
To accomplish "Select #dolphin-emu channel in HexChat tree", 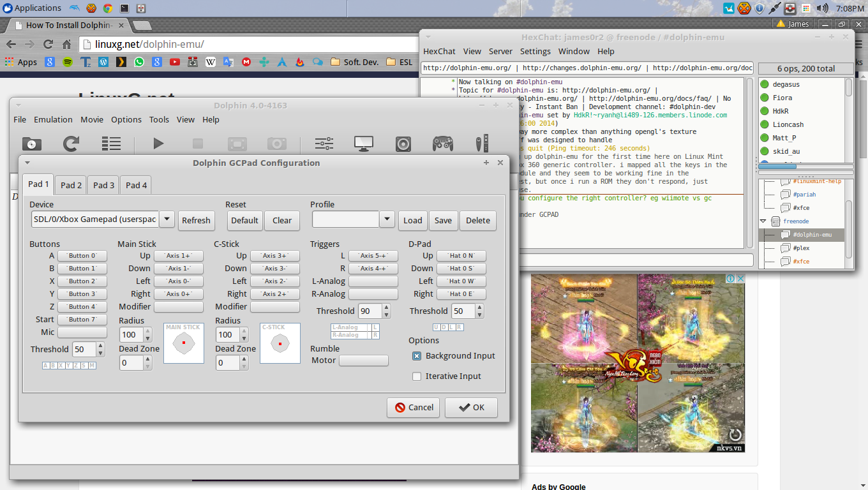I will tap(803, 234).
